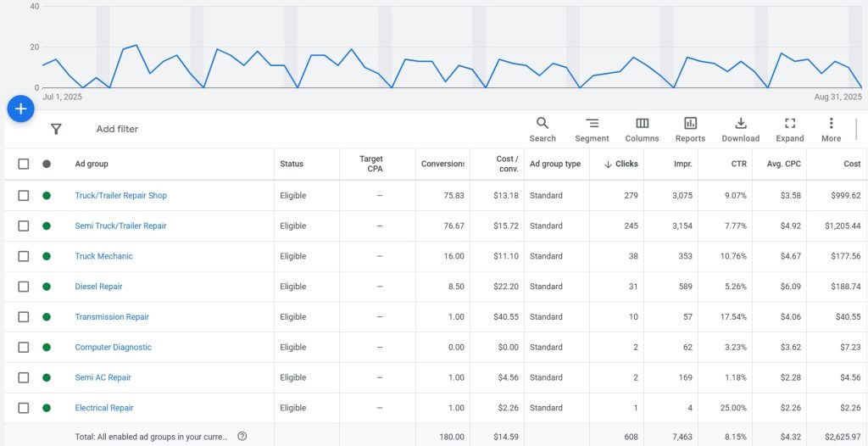This screenshot has width=868, height=446.
Task: Open the Electrical Repair ad group link
Action: [x=103, y=408]
